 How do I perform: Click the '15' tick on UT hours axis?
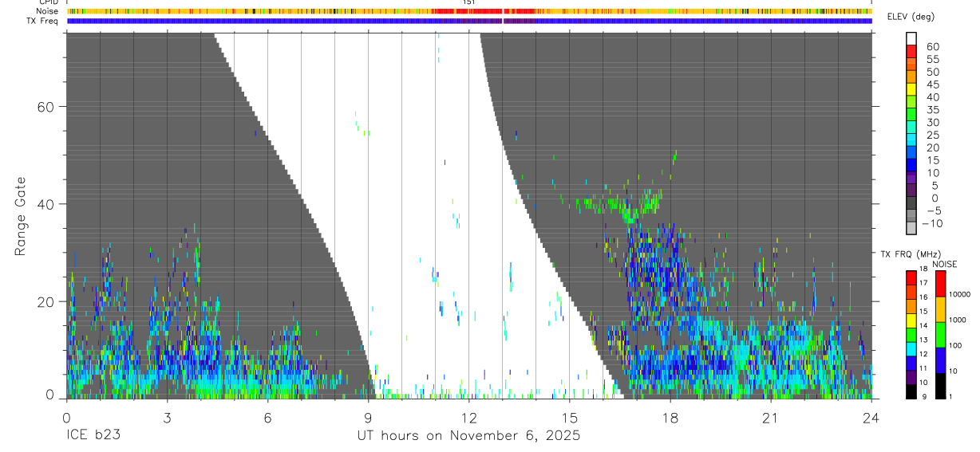[x=570, y=417]
